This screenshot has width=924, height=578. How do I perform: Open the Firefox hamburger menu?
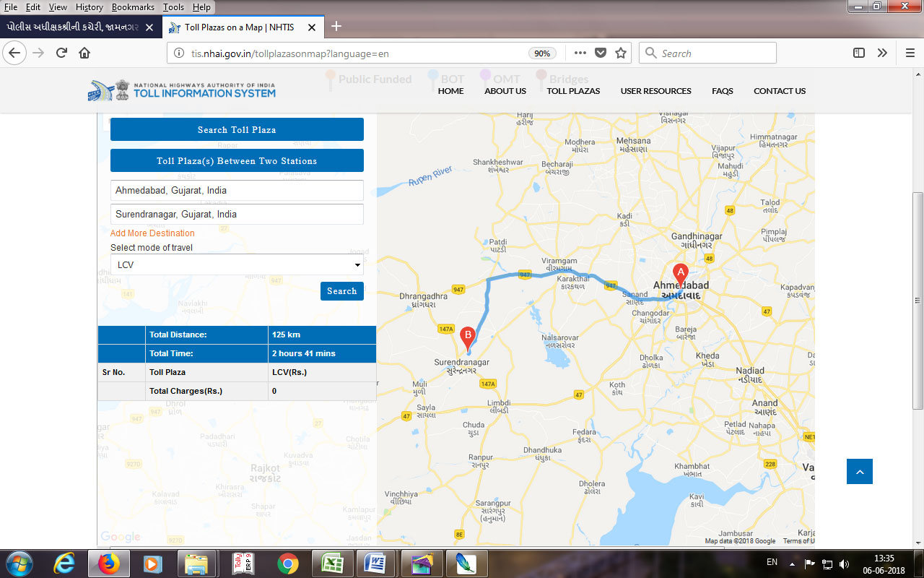(910, 53)
